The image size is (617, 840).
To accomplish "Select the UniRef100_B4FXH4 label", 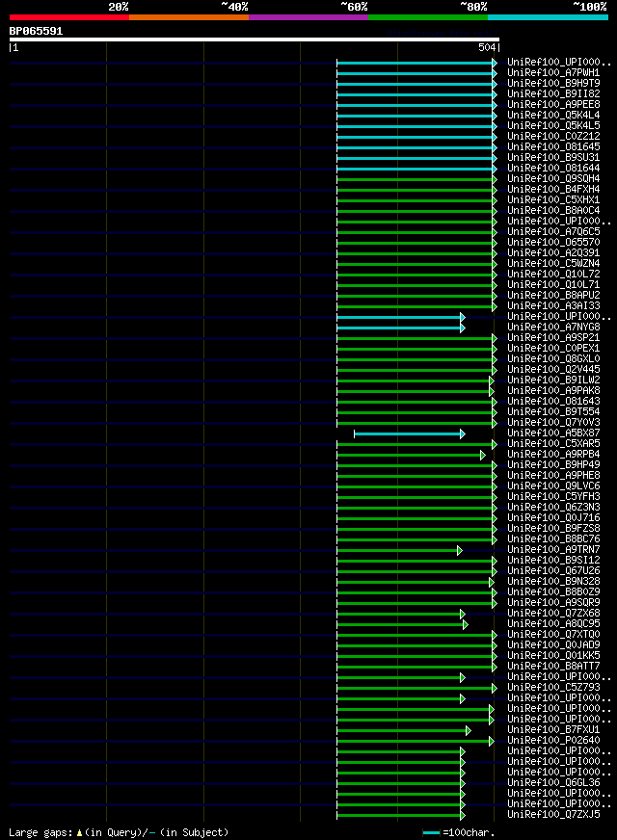I will pos(553,189).
